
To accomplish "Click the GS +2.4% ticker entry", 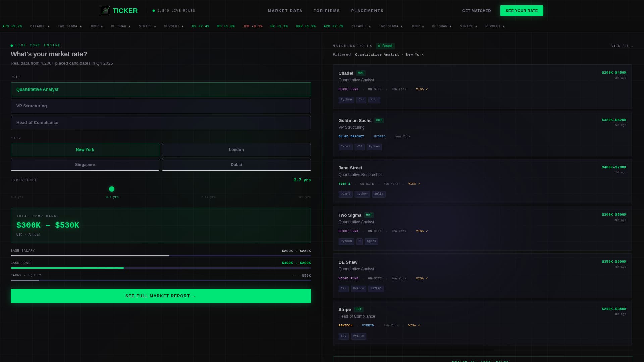I will click(200, 26).
